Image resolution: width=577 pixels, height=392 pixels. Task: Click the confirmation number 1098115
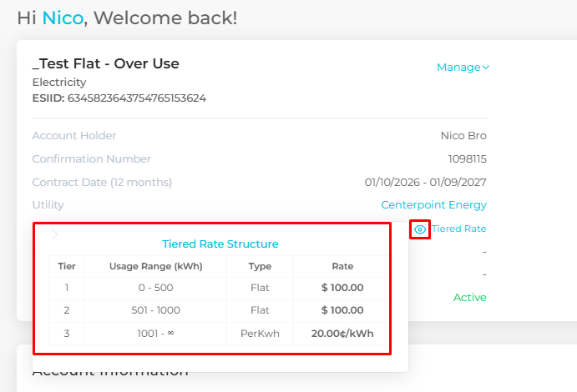[467, 159]
